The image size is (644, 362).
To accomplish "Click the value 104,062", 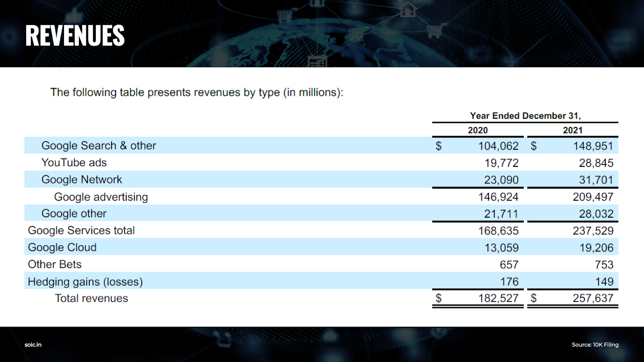I will [498, 146].
